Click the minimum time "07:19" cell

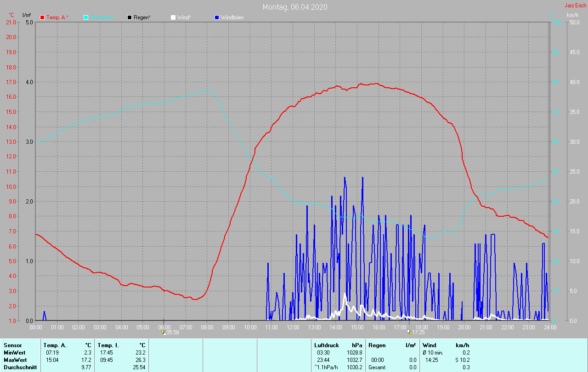point(52,352)
